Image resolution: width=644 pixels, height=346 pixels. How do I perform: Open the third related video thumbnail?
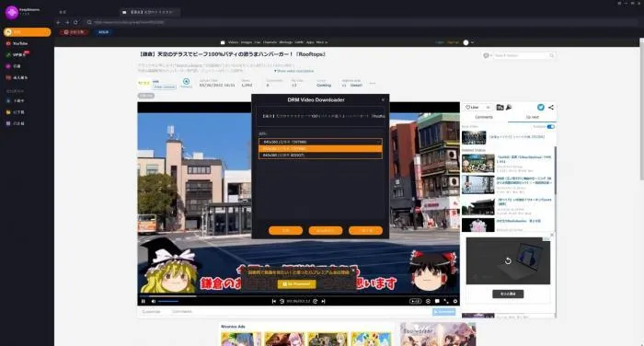coord(478,206)
